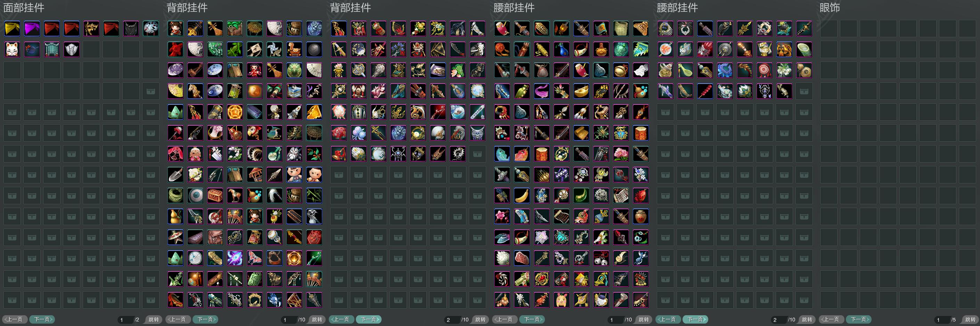This screenshot has width=980, height=326.
Task: Click 下一页 under the 眼饰 panel
Action: 859,319
